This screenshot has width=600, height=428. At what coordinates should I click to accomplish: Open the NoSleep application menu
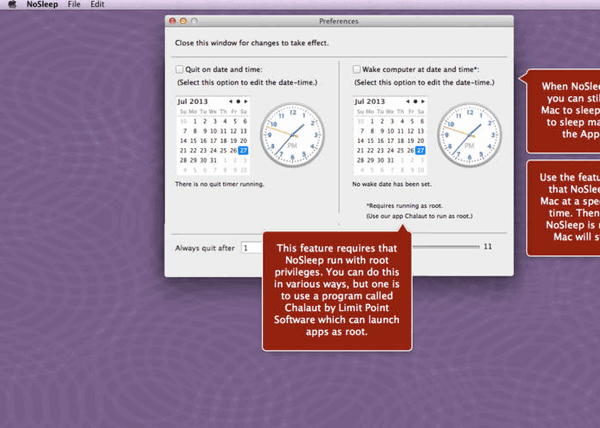42,4
